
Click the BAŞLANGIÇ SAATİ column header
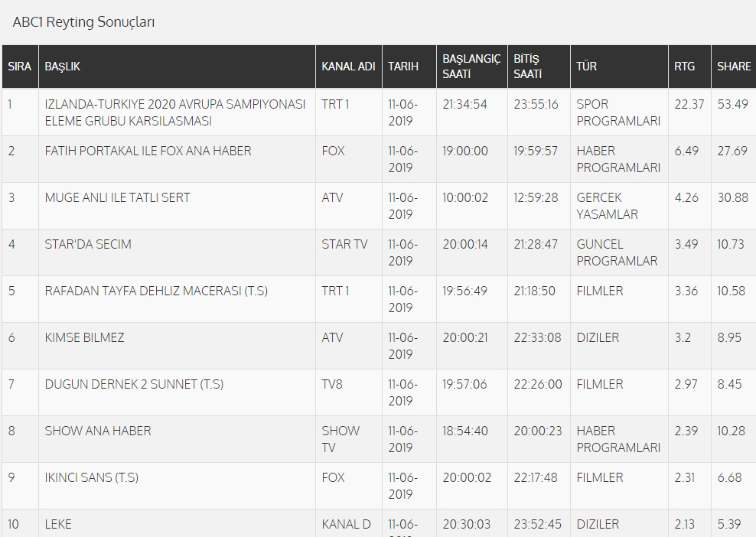pyautogui.click(x=471, y=67)
